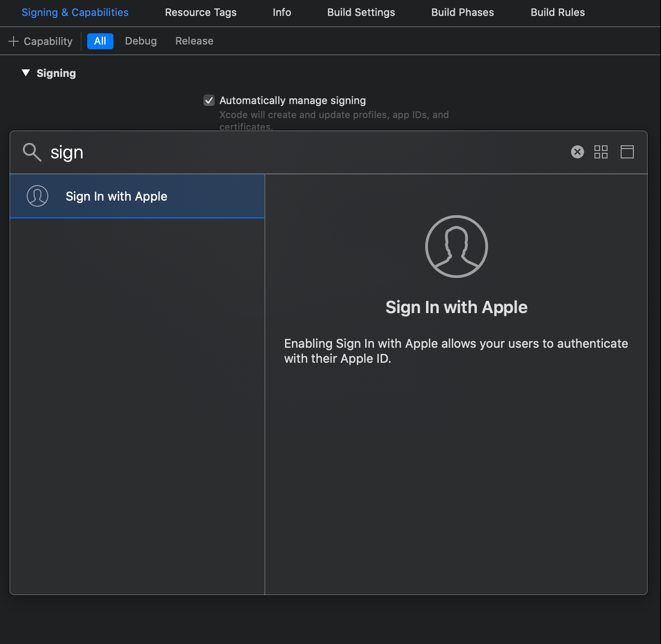Select the Build Rules tab
661x644 pixels.
tap(558, 13)
